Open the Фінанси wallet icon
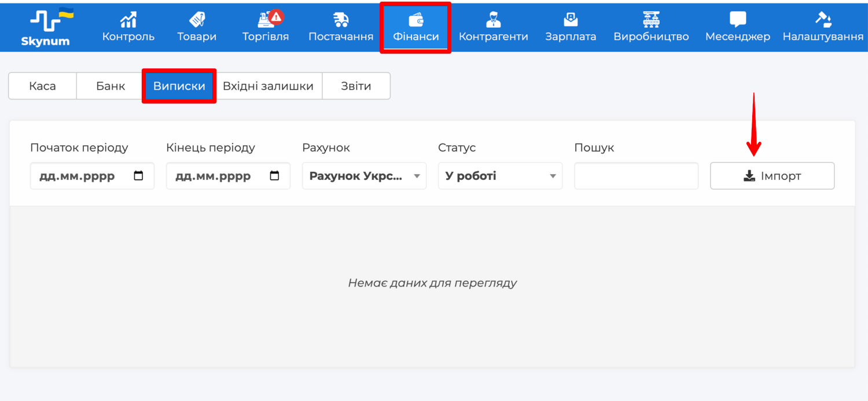Viewport: 868px width, 401px height. click(x=415, y=20)
